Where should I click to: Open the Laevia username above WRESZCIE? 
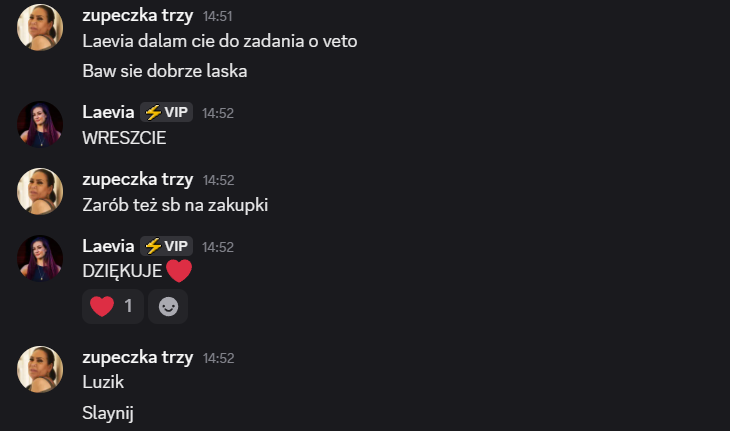[108, 112]
